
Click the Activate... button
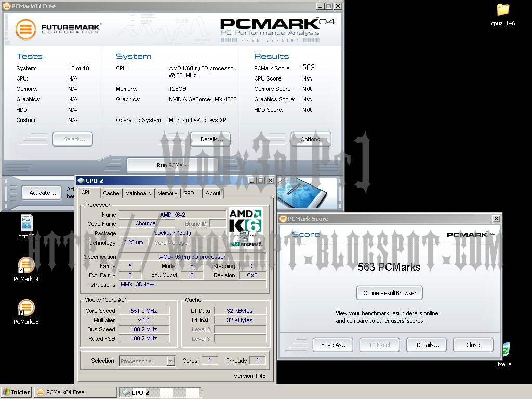pyautogui.click(x=42, y=193)
